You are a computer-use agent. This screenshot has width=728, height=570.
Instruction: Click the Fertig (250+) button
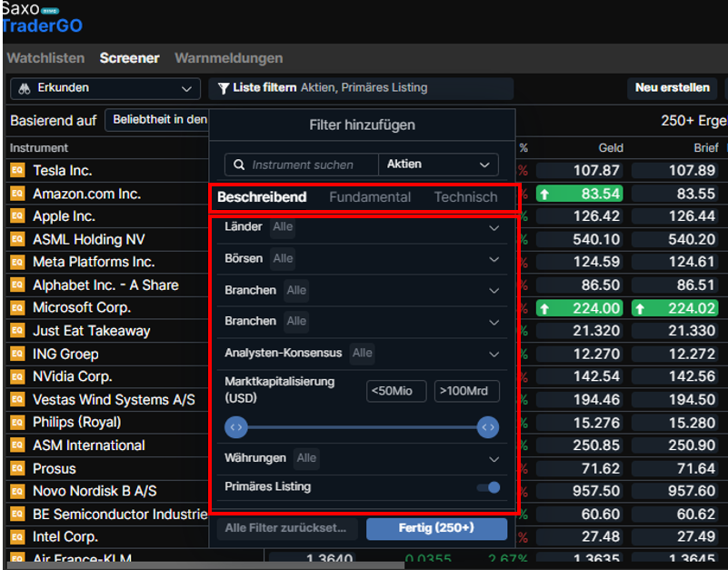pos(436,528)
